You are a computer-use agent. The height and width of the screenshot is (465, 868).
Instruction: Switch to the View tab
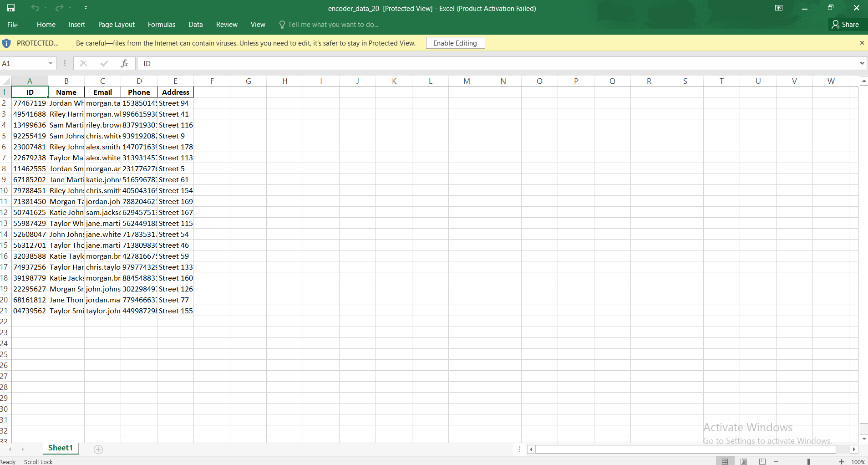pos(258,25)
